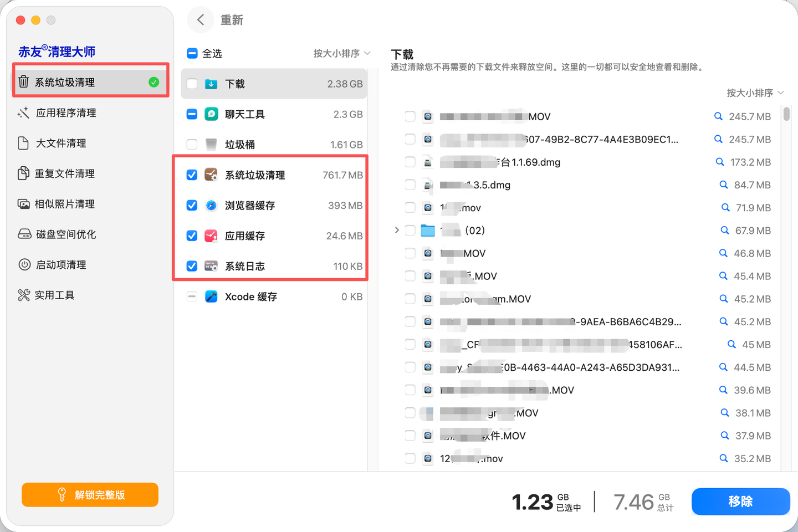
Task: Click magnifier beside 37.9 MB file
Action: point(725,436)
